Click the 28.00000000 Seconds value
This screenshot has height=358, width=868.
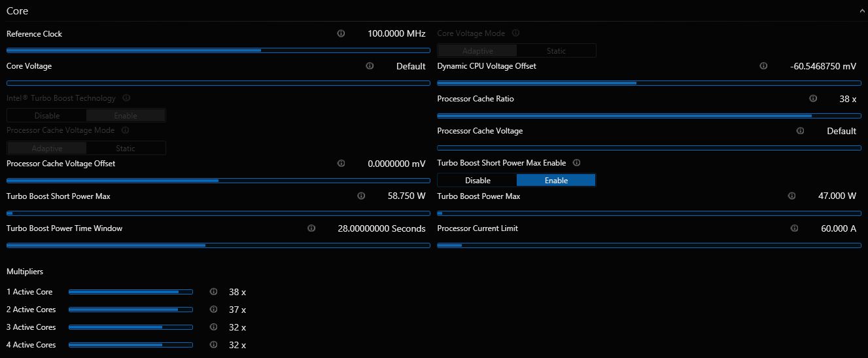[x=382, y=228]
